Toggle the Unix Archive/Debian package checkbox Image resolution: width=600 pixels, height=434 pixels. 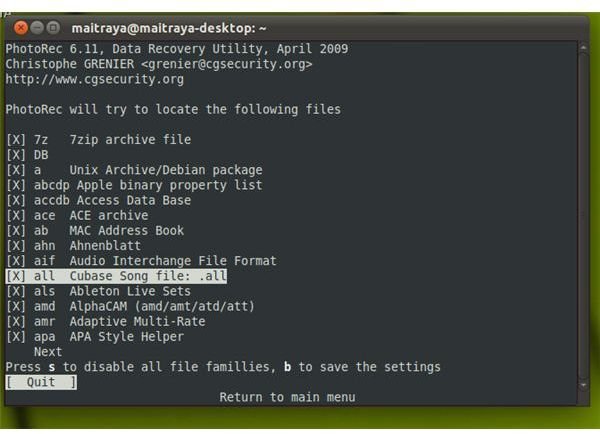click(16, 170)
